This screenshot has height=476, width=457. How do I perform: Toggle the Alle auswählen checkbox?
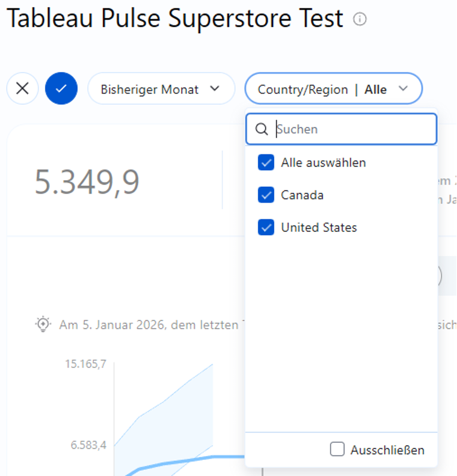click(x=266, y=163)
